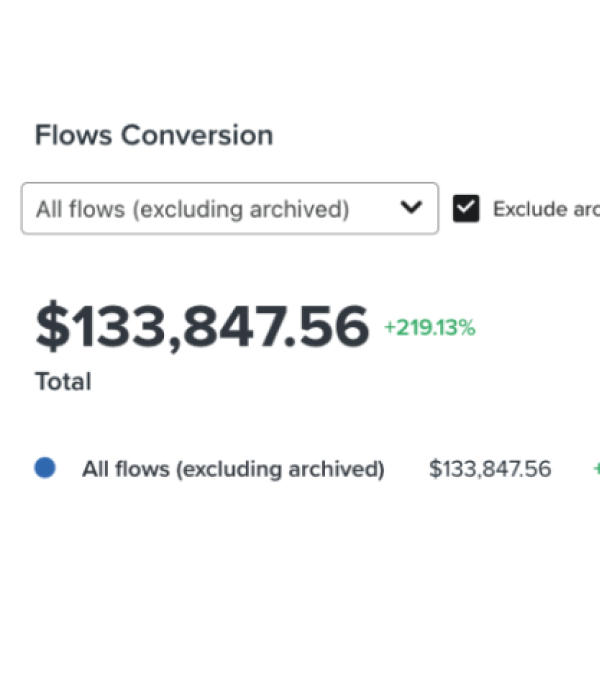Click the $133,847.56 value in legend row
The width and height of the screenshot is (600, 700).
[490, 469]
